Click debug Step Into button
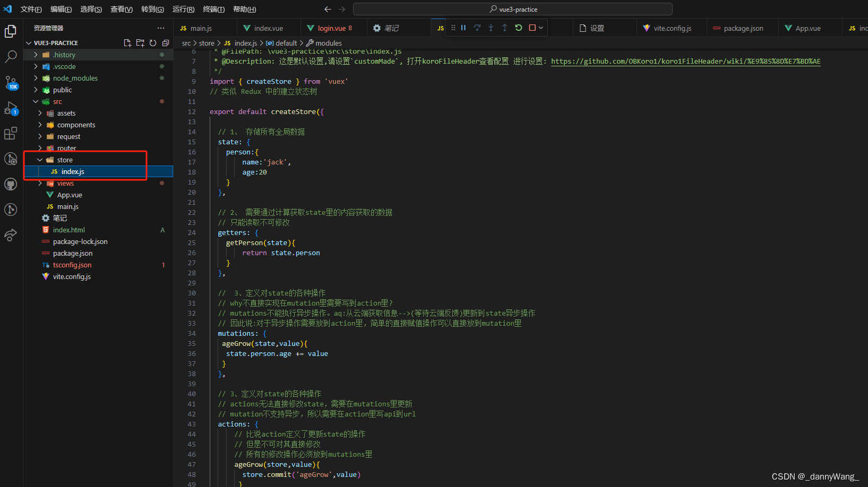Viewport: 868px width, 487px height. (x=491, y=28)
